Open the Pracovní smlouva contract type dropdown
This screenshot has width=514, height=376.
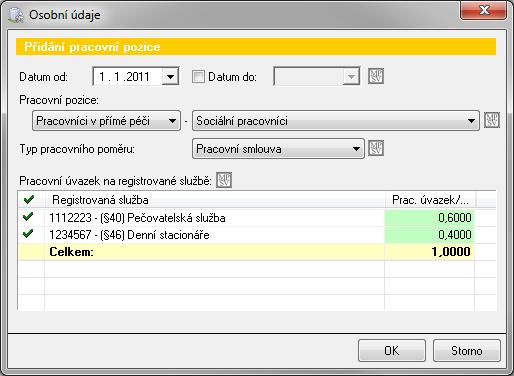tap(278, 149)
